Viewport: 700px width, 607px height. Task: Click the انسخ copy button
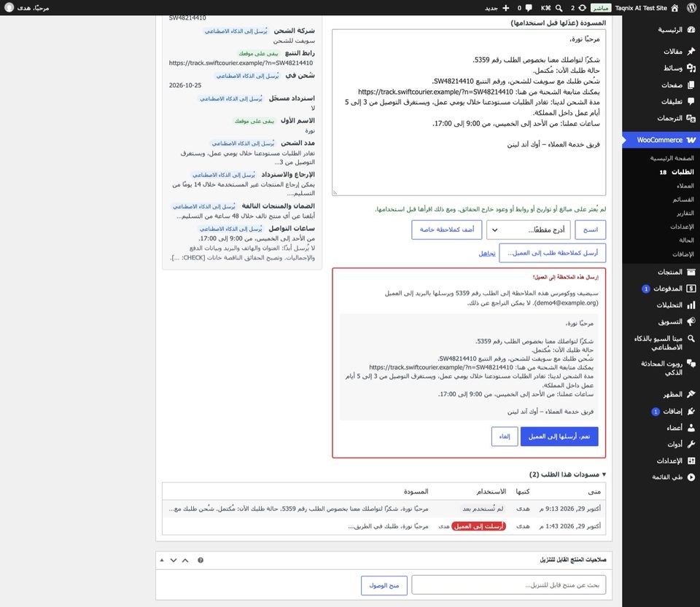[591, 230]
